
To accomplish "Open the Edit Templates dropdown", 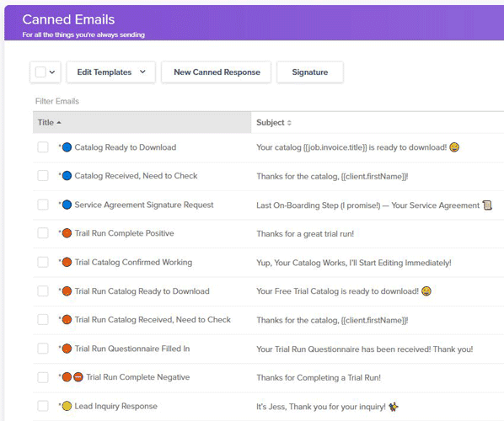I will [x=111, y=72].
